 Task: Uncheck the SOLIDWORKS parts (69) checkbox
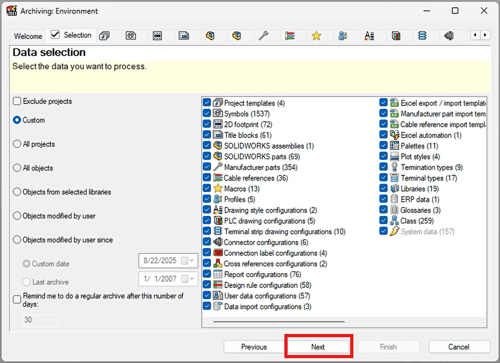pos(207,156)
